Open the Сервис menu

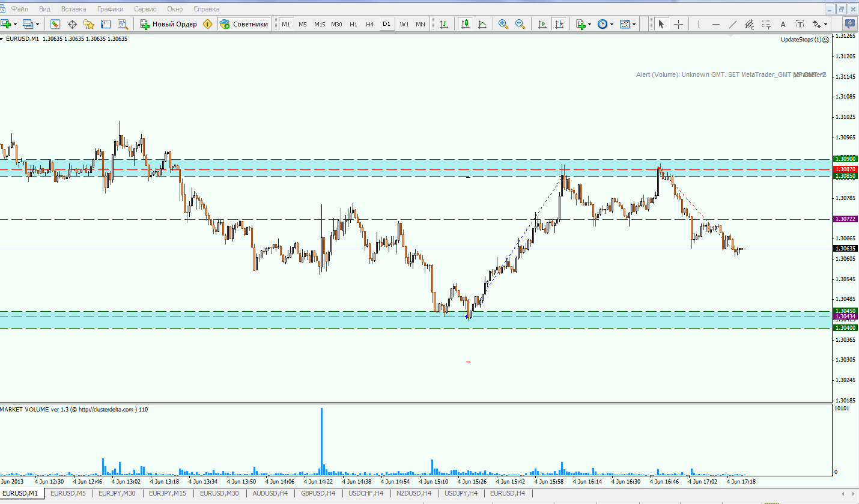pos(145,9)
